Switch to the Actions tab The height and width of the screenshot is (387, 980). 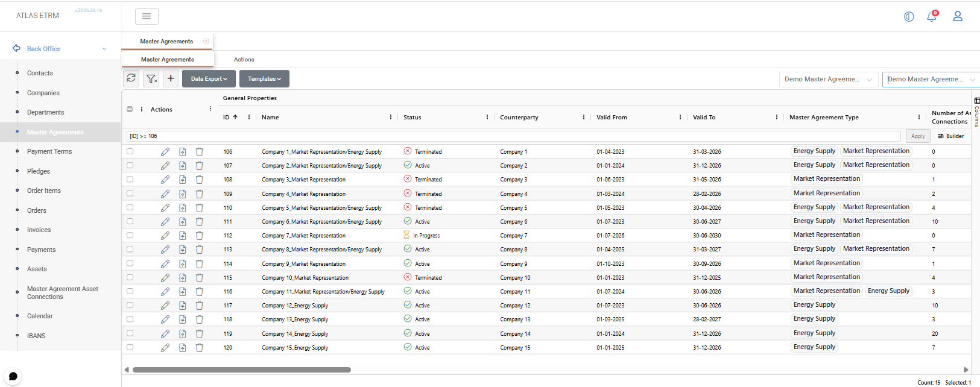click(x=244, y=60)
